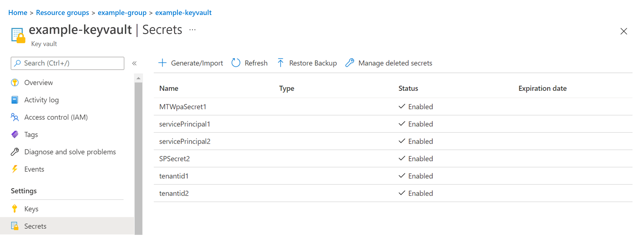Screen dimensions: 644x246
Task: Go to Resource groups breadcrumb
Action: point(63,13)
